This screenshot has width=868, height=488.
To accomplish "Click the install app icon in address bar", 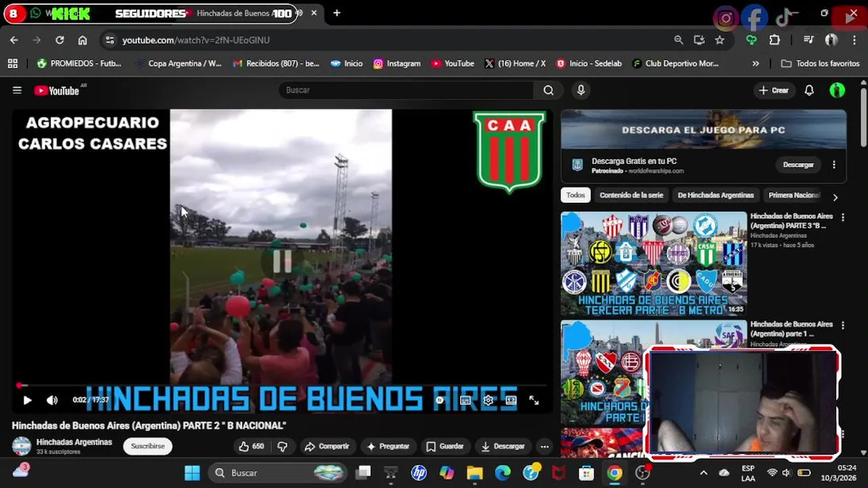I will tap(699, 40).
